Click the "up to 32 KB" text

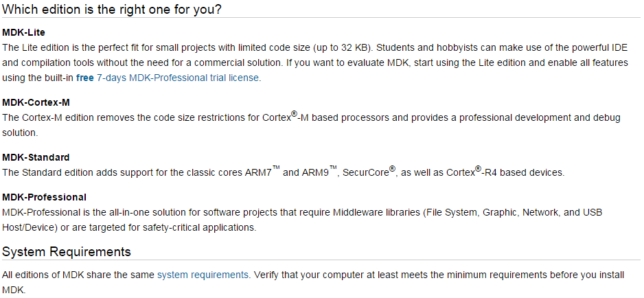click(341, 47)
